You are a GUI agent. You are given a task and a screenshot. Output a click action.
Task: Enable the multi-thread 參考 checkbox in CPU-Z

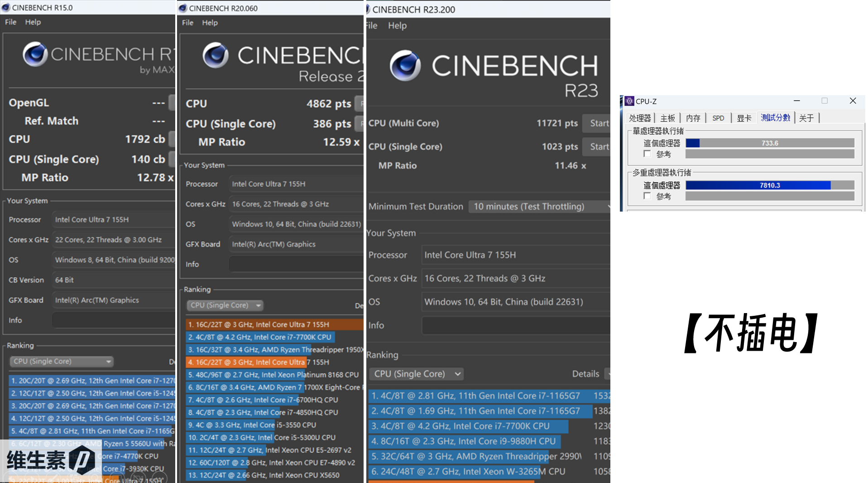[647, 196]
